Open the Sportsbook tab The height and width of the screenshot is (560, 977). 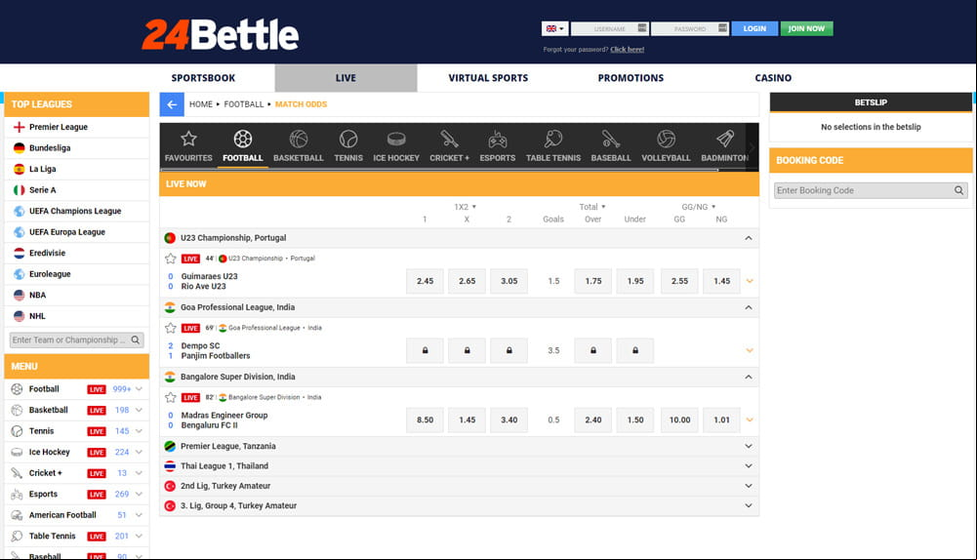point(203,78)
